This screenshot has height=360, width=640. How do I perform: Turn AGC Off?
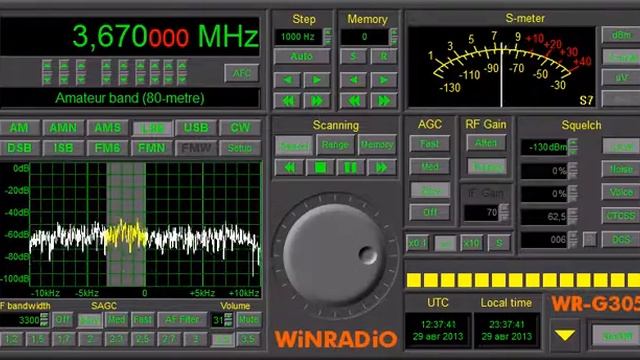coord(429,212)
